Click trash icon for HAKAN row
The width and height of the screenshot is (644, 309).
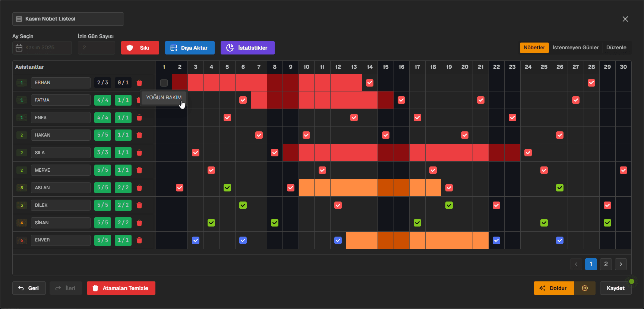[139, 135]
